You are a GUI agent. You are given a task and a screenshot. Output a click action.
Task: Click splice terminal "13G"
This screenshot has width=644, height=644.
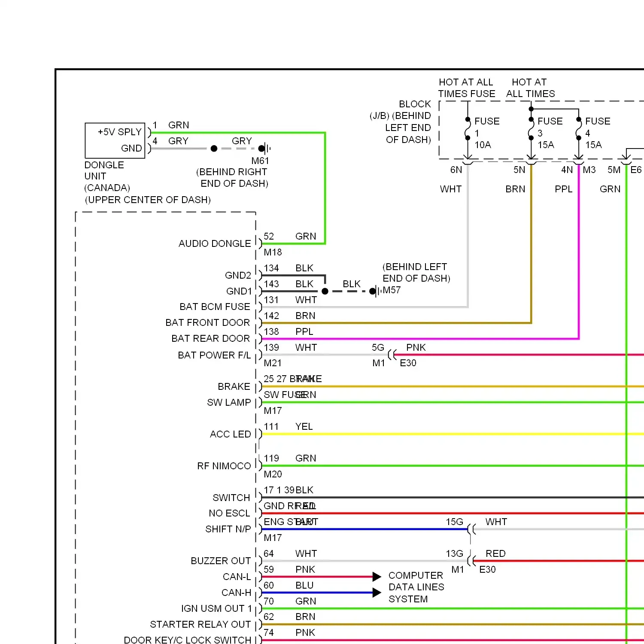tap(454, 554)
